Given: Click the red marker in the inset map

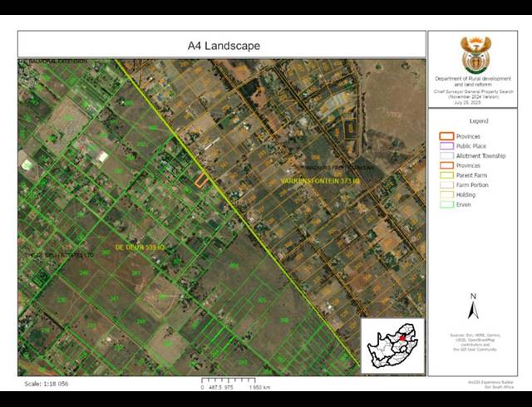Looking at the screenshot, I should coord(402,338).
